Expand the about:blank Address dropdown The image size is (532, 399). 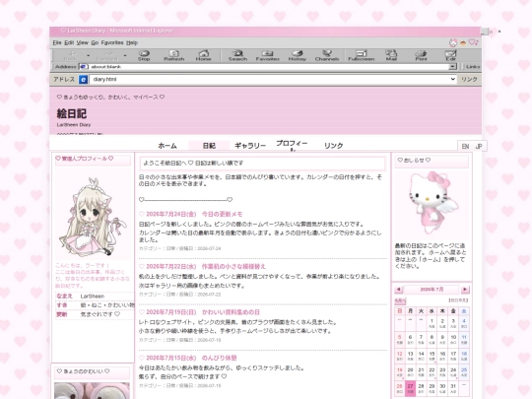[x=452, y=67]
